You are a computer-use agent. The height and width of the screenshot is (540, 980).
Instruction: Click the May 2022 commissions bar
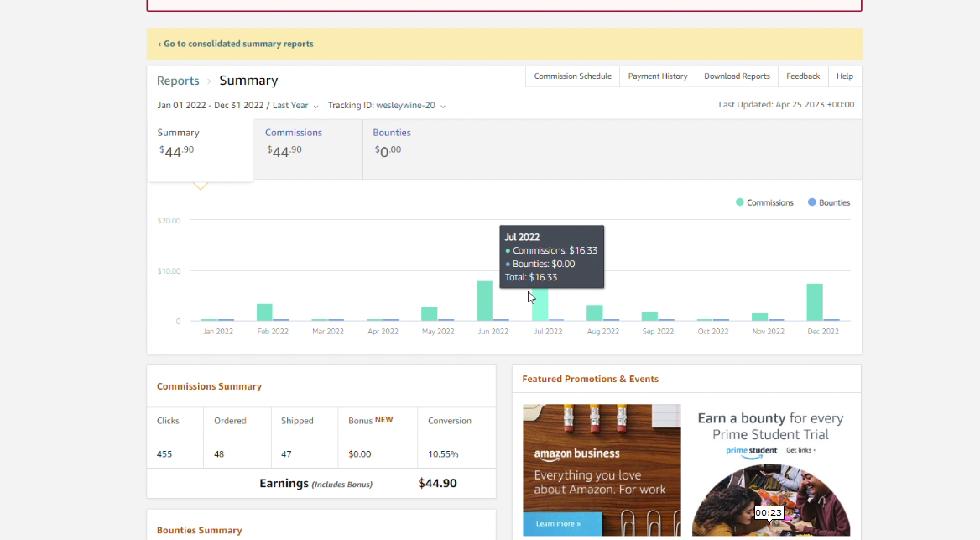[x=430, y=314]
